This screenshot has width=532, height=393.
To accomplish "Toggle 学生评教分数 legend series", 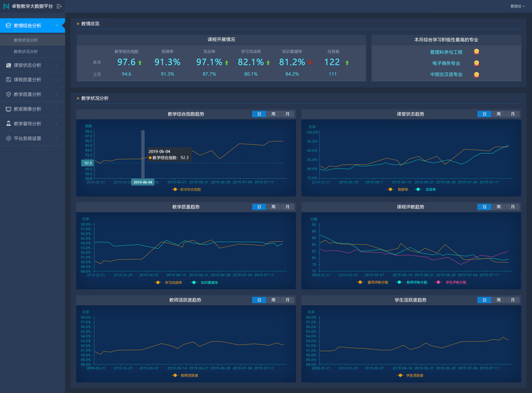I will pyautogui.click(x=451, y=282).
